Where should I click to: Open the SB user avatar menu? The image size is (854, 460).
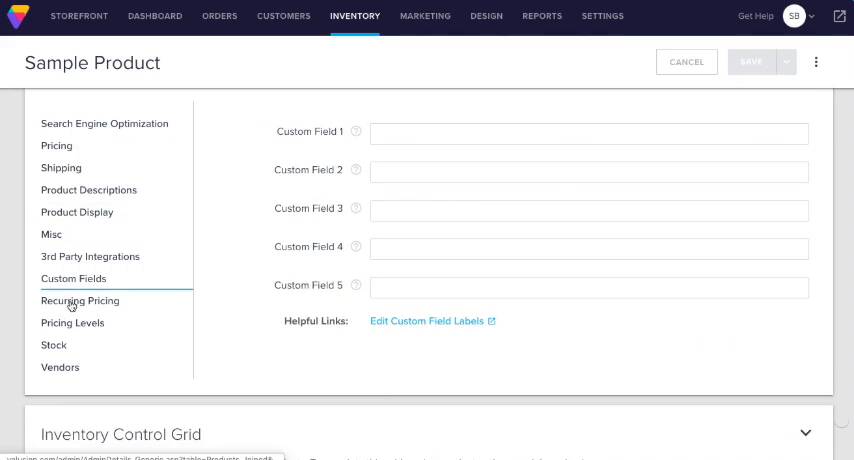coord(794,16)
